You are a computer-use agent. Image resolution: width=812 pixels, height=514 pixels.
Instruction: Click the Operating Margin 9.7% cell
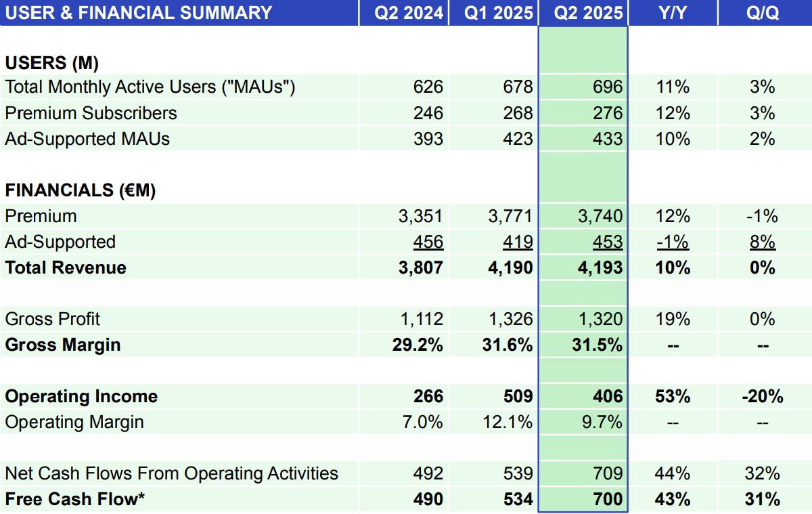605,421
